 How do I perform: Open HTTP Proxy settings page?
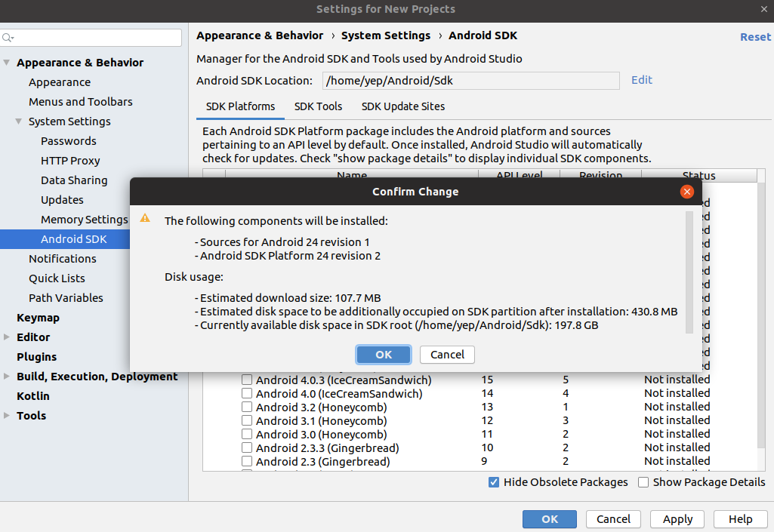coord(70,161)
